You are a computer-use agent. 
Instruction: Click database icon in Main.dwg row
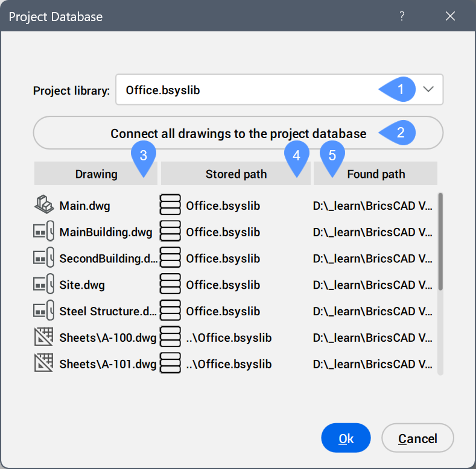[x=170, y=206]
